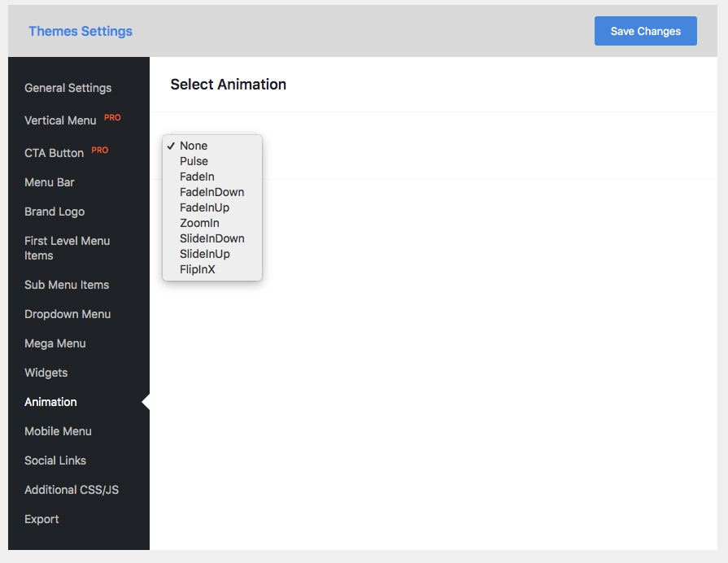Switch to Mega Menu settings
Screen dimensions: 728x563
click(x=54, y=343)
